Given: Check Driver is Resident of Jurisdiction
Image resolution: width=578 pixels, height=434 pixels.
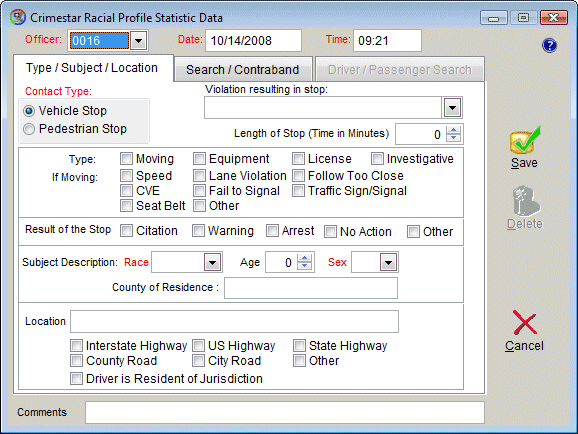Looking at the screenshot, I should click(76, 379).
